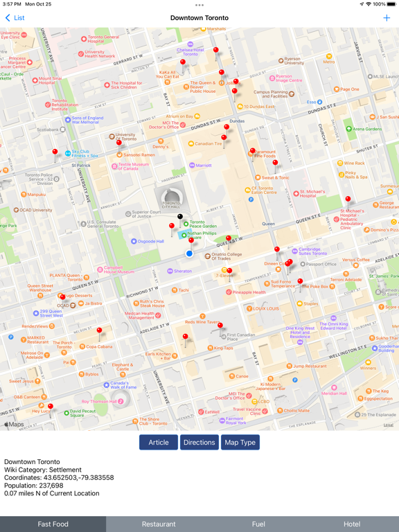Tap the blue current location dot

pyautogui.click(x=189, y=253)
